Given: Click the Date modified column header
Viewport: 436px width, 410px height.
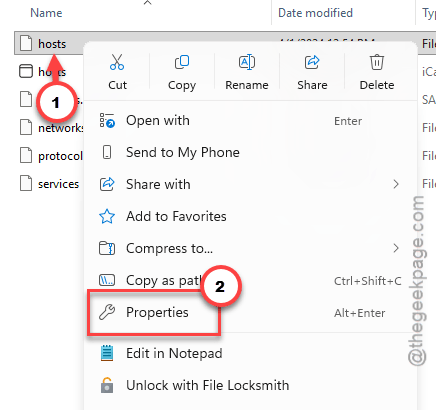Looking at the screenshot, I should [x=315, y=13].
